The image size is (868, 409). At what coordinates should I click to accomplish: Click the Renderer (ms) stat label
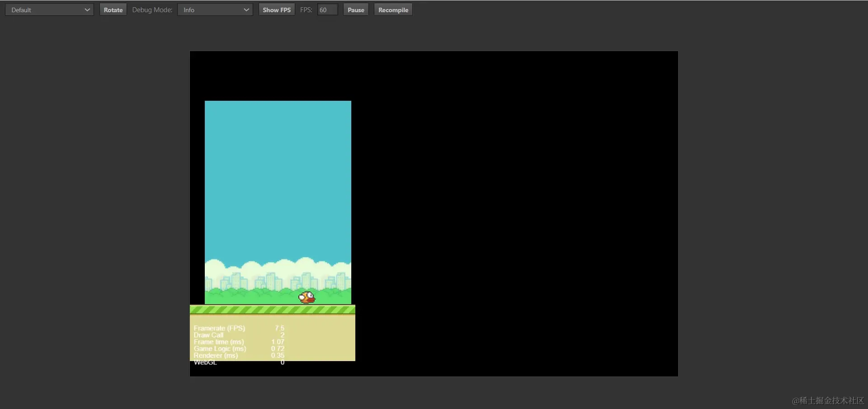point(216,355)
